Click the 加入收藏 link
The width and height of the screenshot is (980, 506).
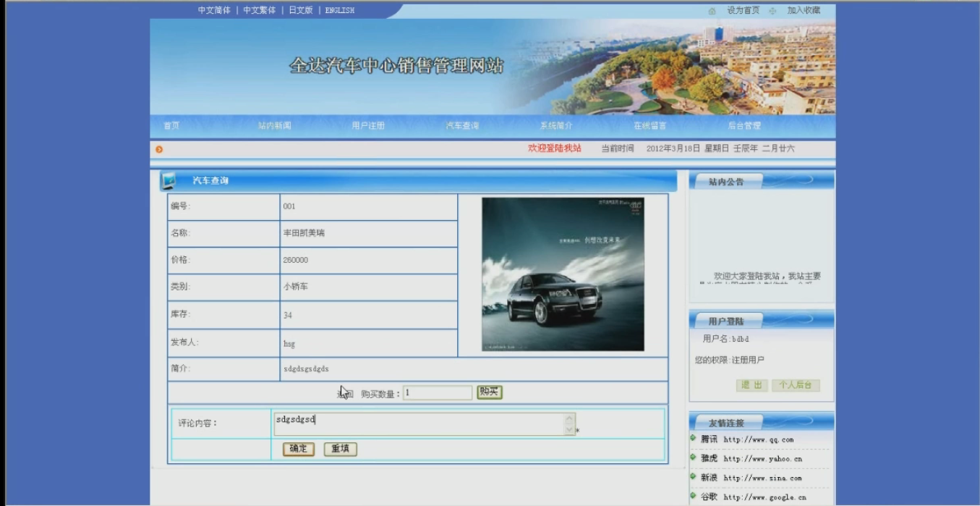804,10
